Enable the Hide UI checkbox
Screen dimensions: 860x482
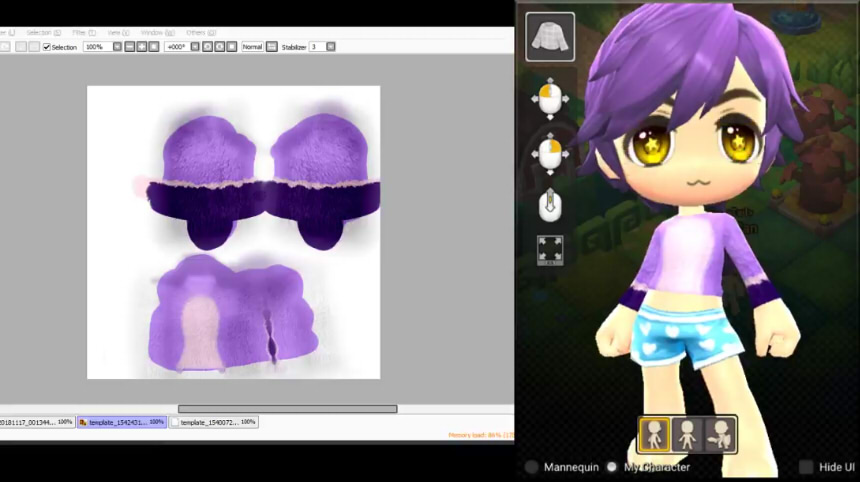coord(806,467)
